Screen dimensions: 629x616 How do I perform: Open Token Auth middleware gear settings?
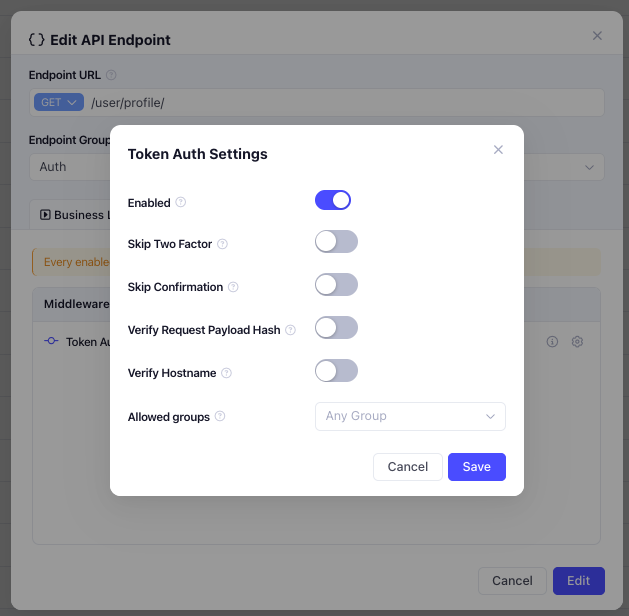[x=577, y=342]
